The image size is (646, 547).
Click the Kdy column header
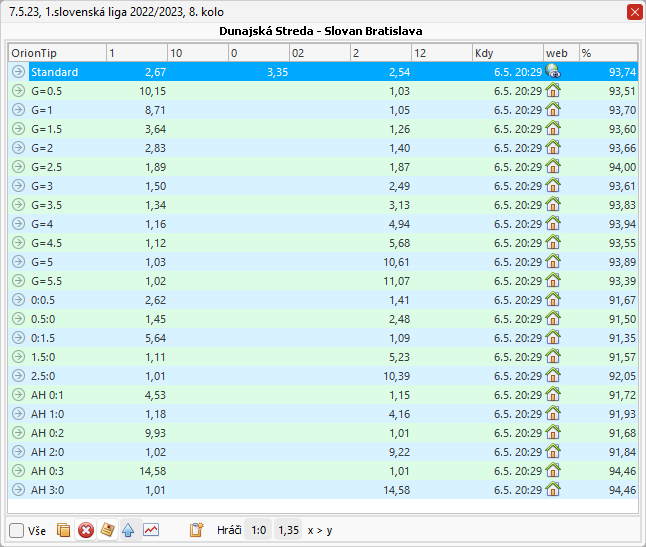point(507,53)
